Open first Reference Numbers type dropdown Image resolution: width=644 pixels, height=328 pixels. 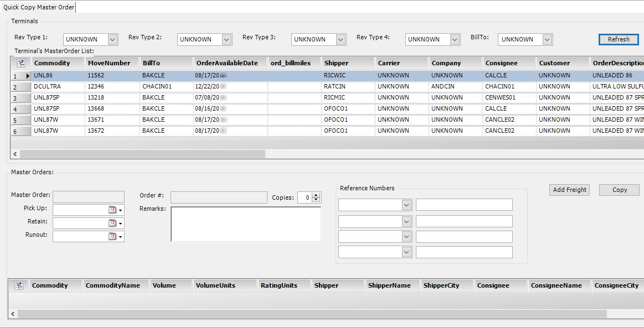(x=406, y=205)
